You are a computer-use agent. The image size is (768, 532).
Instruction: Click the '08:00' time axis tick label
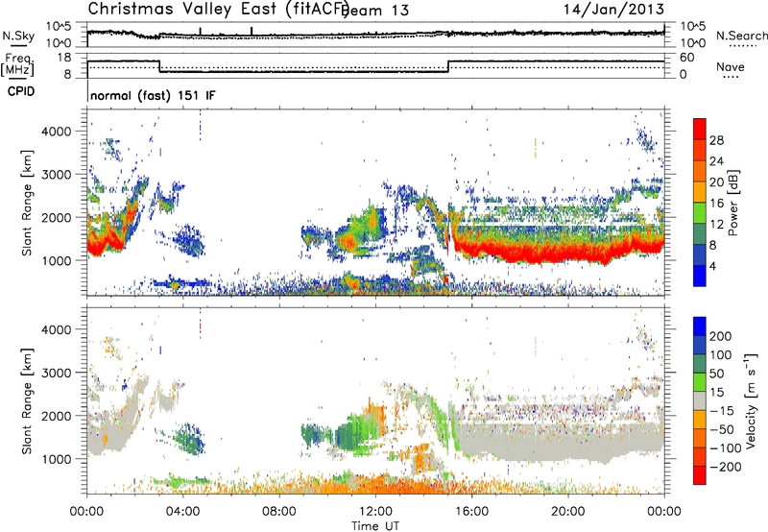[x=279, y=512]
